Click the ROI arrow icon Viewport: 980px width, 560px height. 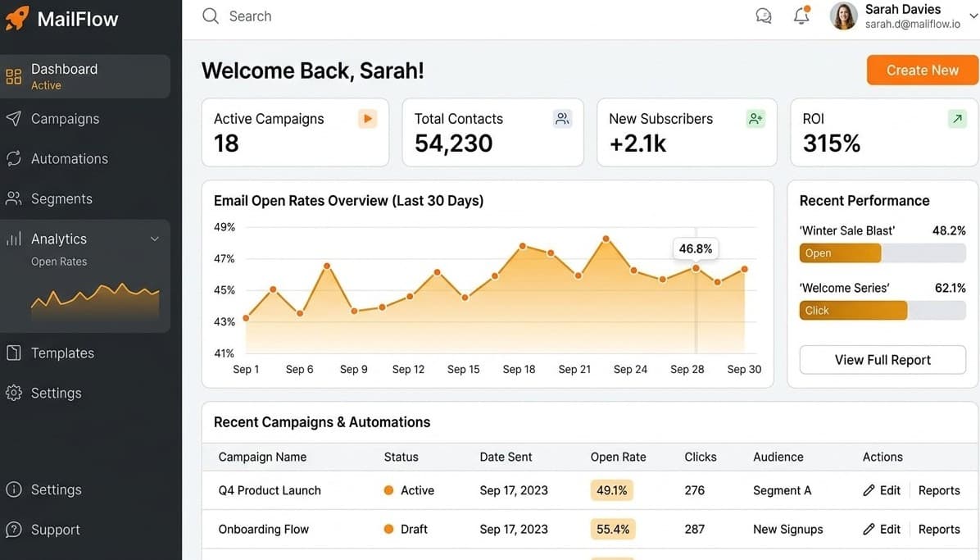point(957,118)
